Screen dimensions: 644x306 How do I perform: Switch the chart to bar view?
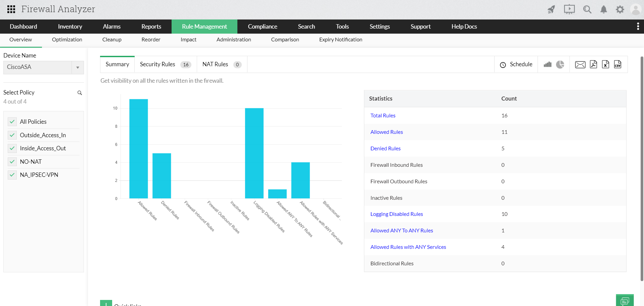[x=548, y=64]
